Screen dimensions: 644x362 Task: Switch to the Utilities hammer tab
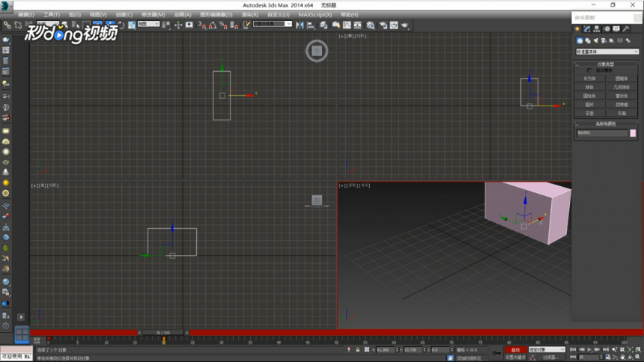click(x=626, y=29)
